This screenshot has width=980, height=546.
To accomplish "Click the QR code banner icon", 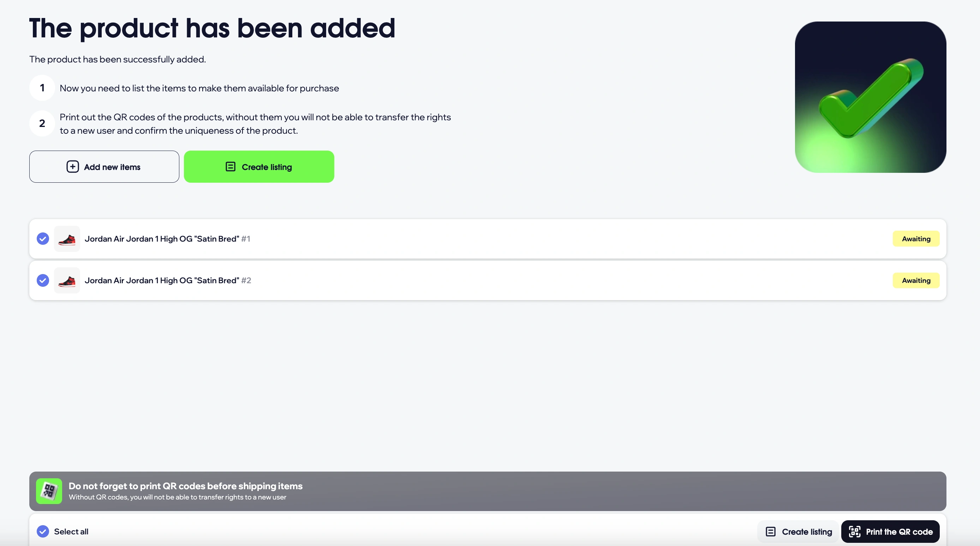I will (x=49, y=491).
